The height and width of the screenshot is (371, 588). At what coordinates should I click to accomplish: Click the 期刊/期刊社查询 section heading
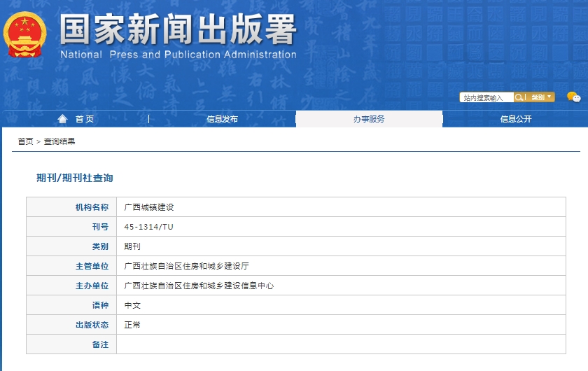point(74,178)
